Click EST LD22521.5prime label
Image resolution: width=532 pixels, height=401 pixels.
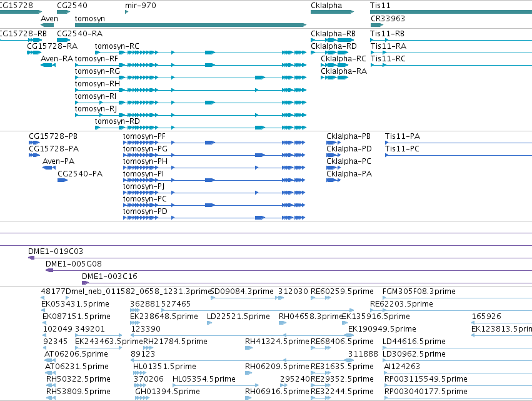coord(239,317)
